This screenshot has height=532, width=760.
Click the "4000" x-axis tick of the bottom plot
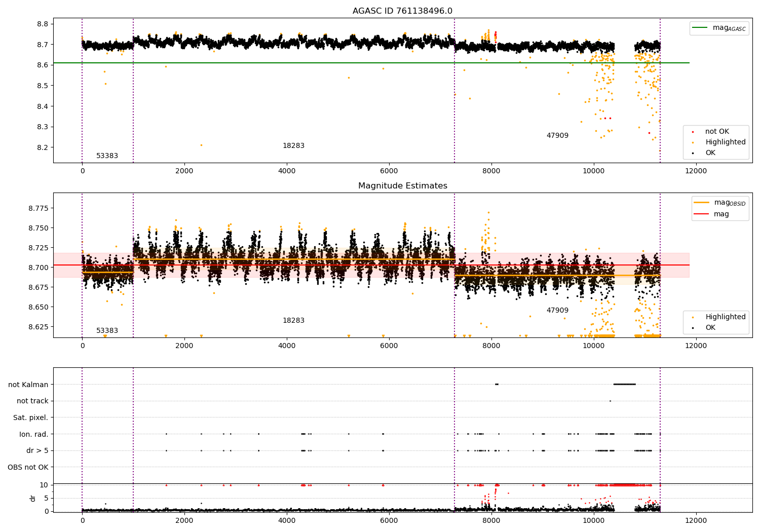(x=287, y=520)
